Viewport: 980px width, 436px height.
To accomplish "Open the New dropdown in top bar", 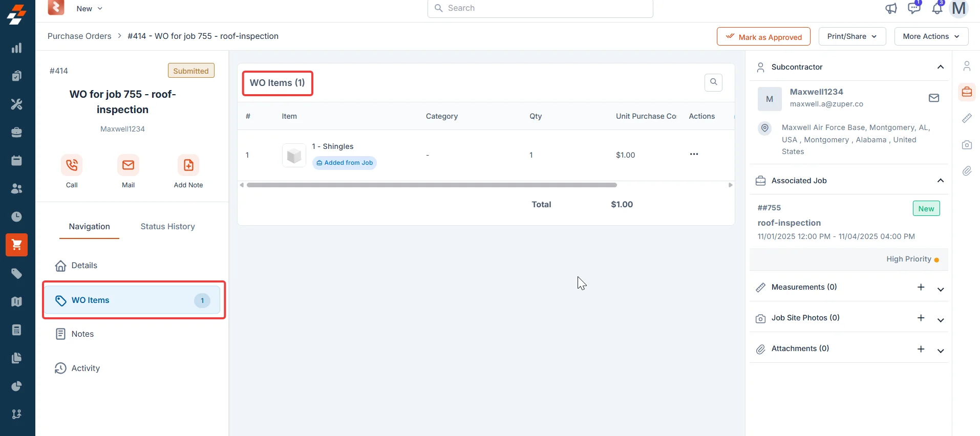I will [x=90, y=8].
